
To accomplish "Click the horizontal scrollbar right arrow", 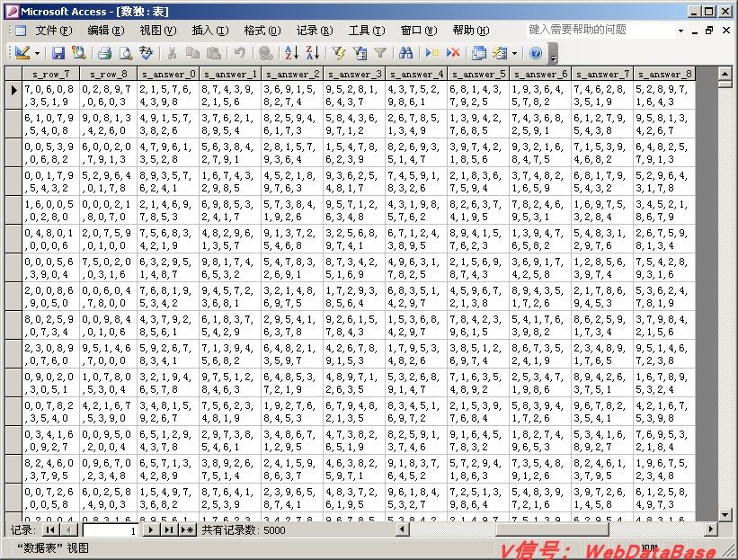I will point(711,529).
